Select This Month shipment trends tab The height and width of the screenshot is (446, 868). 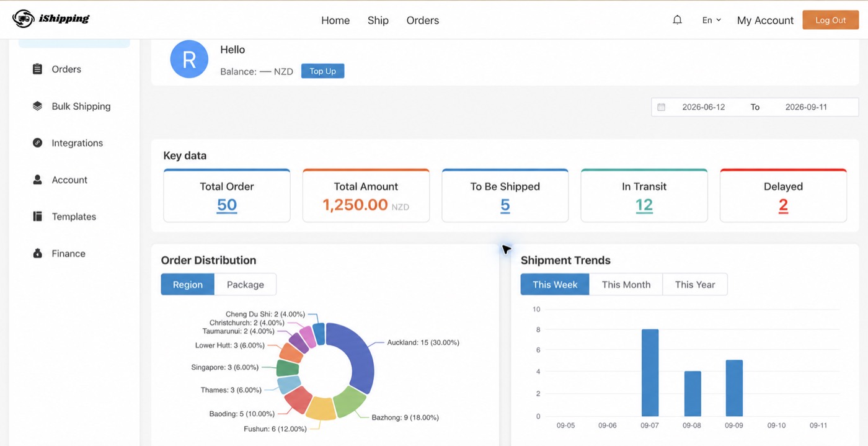tap(626, 284)
